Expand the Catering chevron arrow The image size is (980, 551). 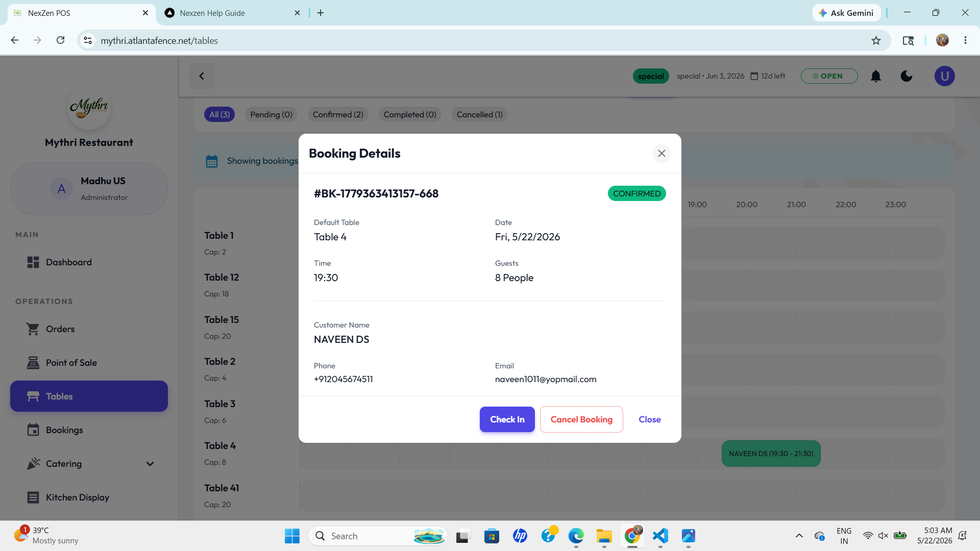150,464
